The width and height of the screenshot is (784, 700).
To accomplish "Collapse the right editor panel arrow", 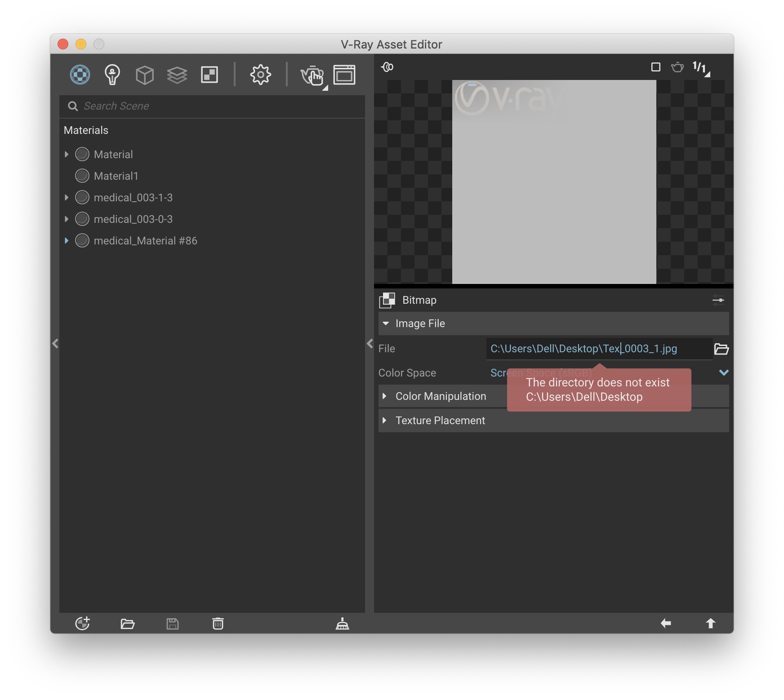I will tap(370, 344).
